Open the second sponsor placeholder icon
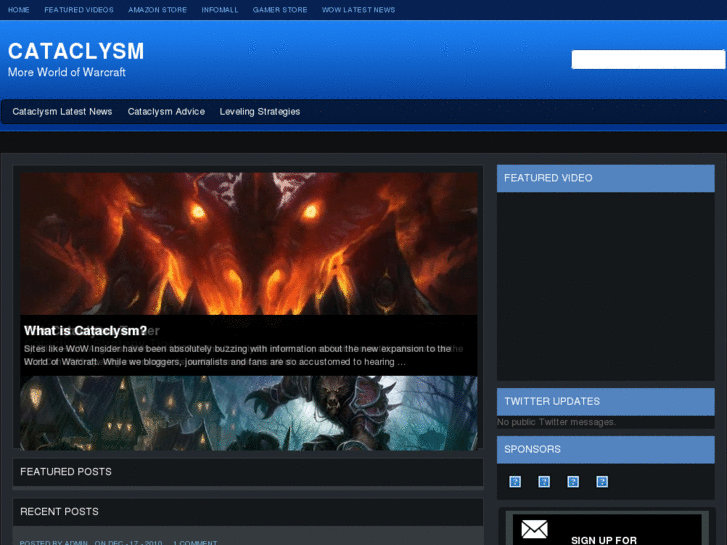This screenshot has width=727, height=545. (x=544, y=481)
